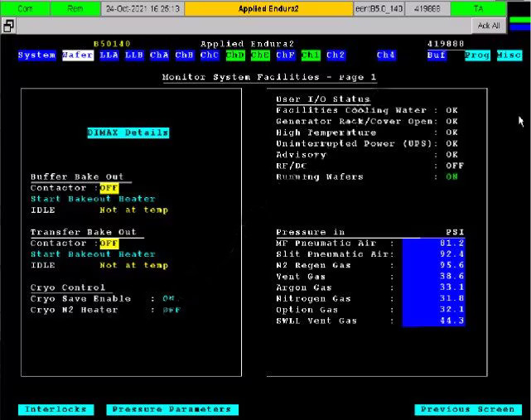Select the Prog tab
531x420 pixels.
click(x=477, y=56)
